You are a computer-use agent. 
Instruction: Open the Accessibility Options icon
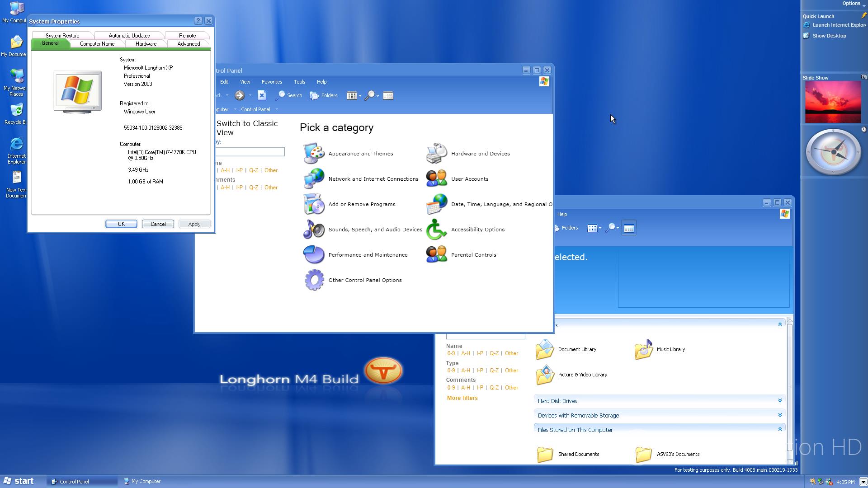[x=436, y=230]
